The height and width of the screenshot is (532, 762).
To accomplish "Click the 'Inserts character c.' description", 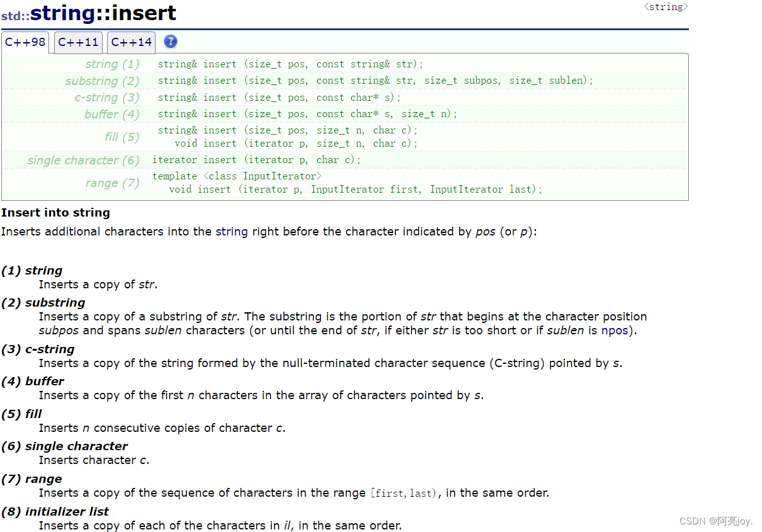I will point(94,460).
